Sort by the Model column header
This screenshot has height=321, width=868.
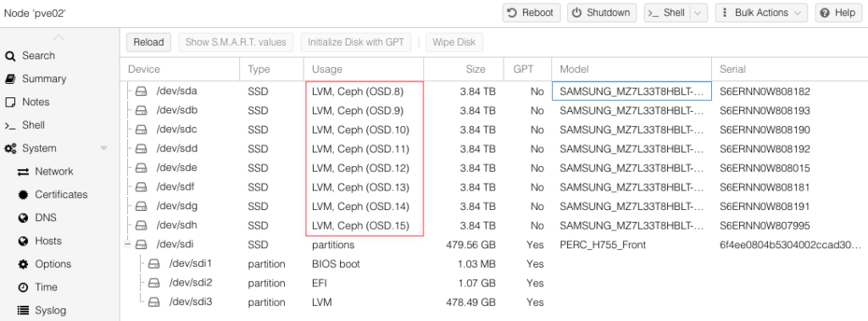(632, 69)
